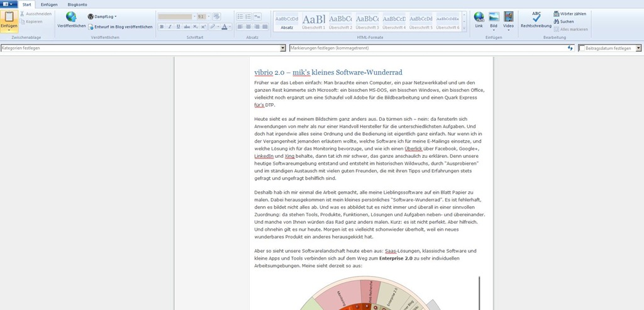
Task: Toggle bold formatting in Schriftart group
Action: (x=162, y=27)
